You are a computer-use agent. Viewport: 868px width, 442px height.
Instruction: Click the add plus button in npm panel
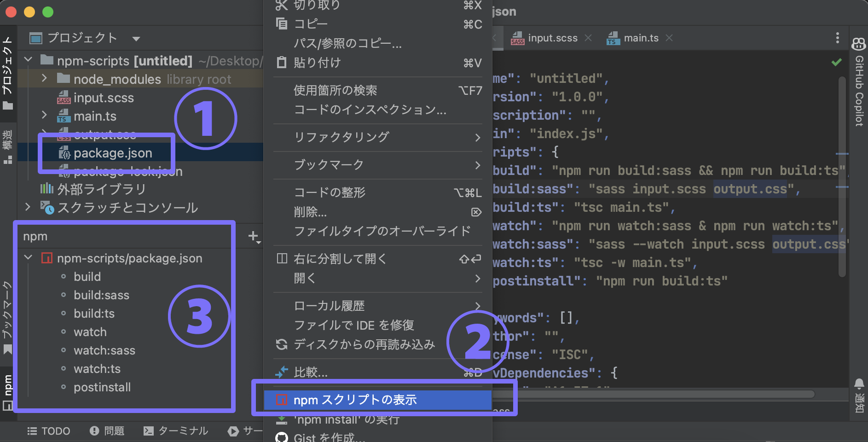(253, 236)
